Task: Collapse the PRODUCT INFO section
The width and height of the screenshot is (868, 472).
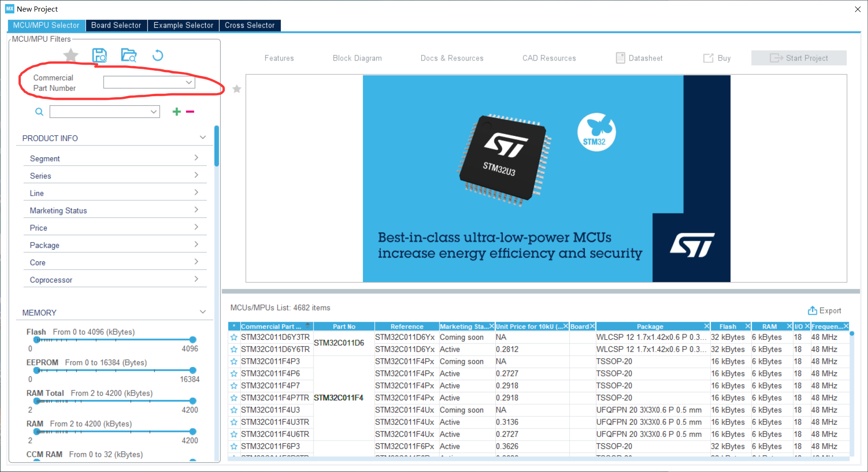Action: click(x=203, y=137)
